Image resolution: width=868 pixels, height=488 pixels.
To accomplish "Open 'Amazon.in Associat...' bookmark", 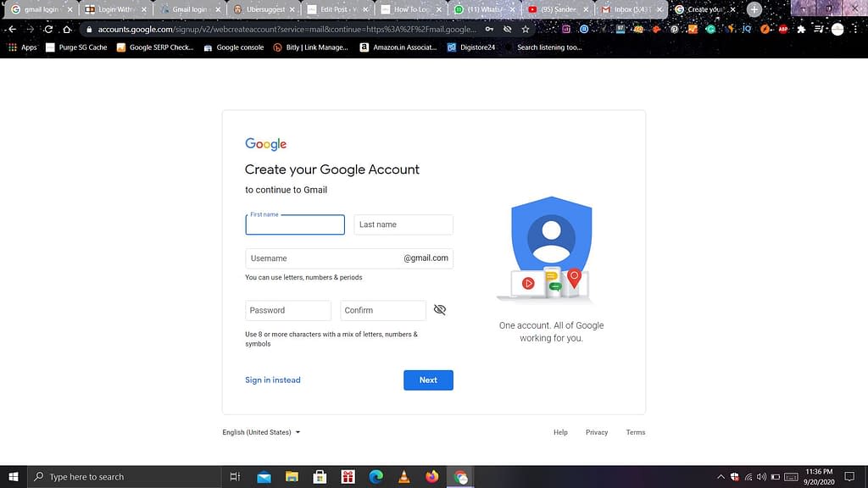I will click(398, 47).
